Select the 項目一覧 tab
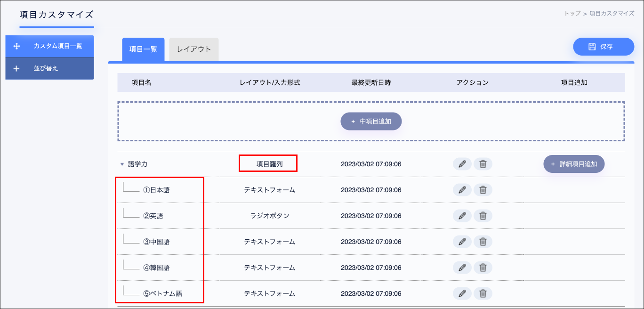 point(143,49)
